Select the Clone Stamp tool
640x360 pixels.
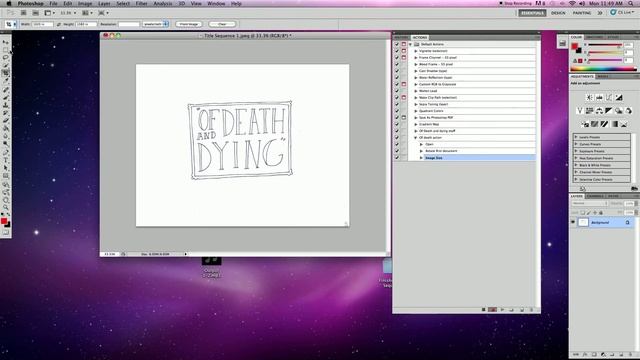click(x=5, y=105)
